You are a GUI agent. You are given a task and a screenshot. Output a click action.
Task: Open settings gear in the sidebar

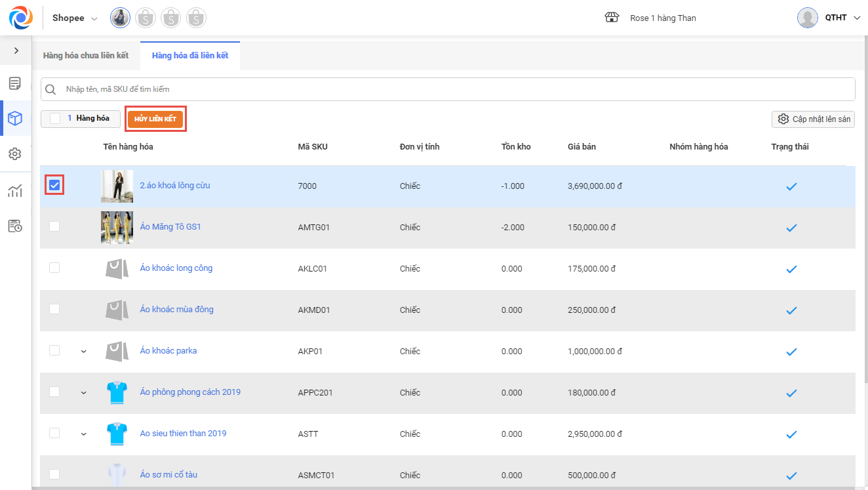coord(15,153)
